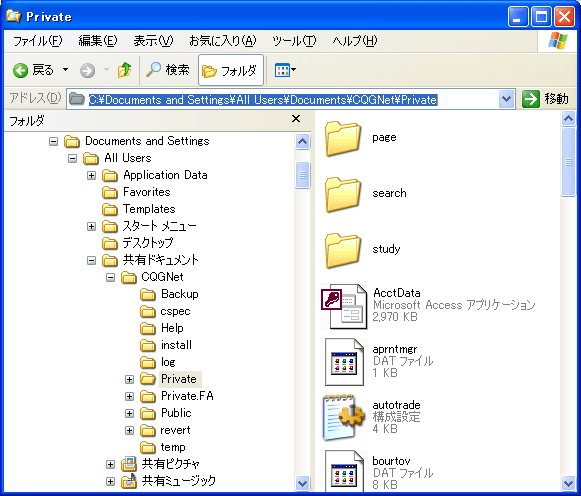This screenshot has height=496, width=581.
Task: Click the 移動 Go button
Action: [545, 99]
